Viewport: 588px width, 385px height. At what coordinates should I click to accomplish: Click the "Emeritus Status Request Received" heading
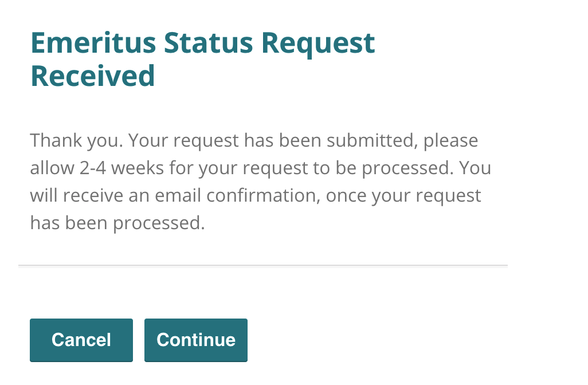(x=202, y=60)
